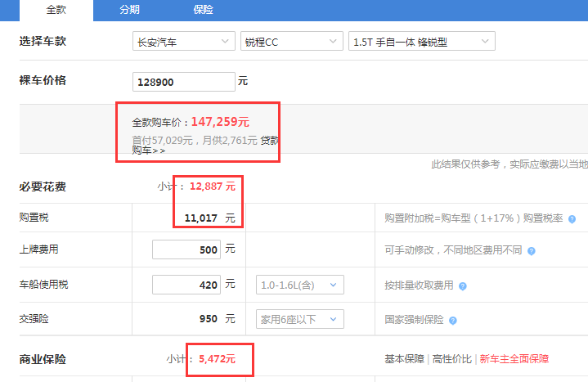This screenshot has height=382, width=588.
Task: Open the 锐程CC model dropdown
Action: point(292,41)
